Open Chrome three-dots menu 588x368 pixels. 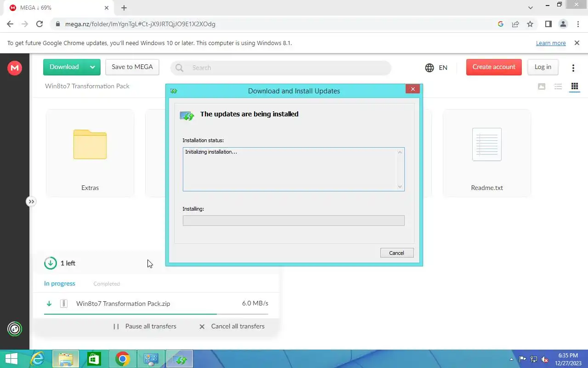(x=577, y=24)
